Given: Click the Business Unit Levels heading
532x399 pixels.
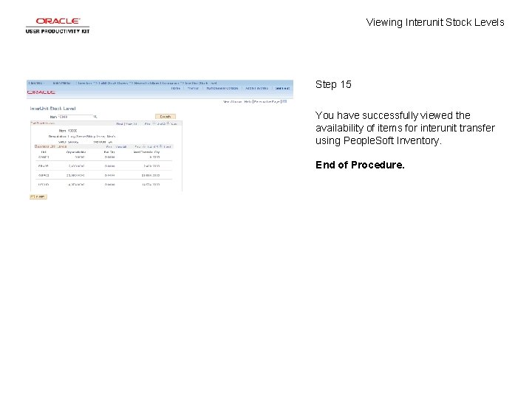Looking at the screenshot, I should coord(50,146).
